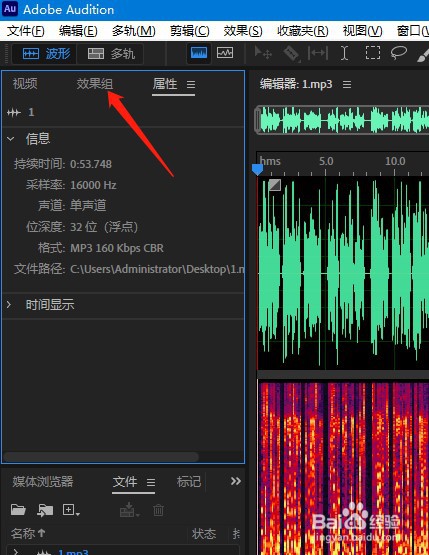The width and height of the screenshot is (429, 555).
Task: Switch to 视频 panel tab
Action: (x=25, y=84)
